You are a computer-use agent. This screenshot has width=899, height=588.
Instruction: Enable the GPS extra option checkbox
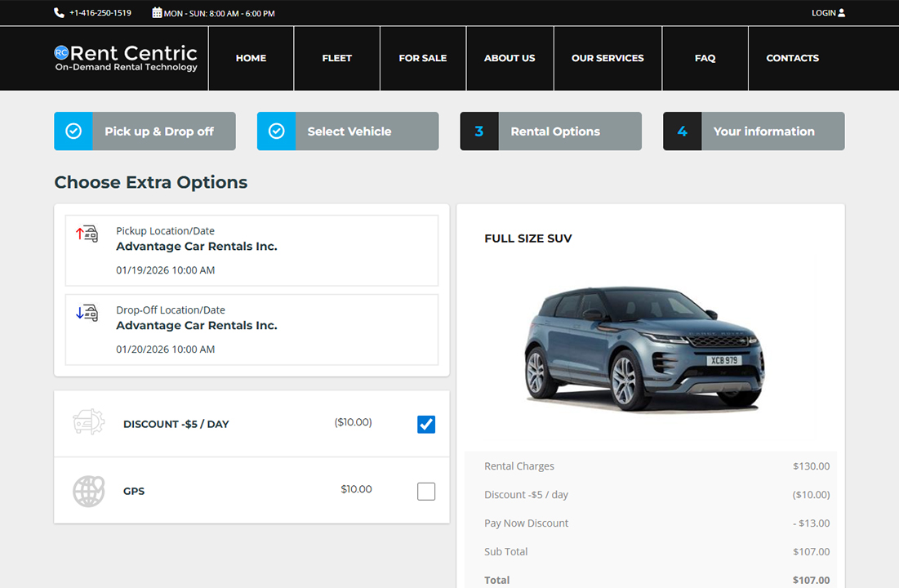[425, 490]
